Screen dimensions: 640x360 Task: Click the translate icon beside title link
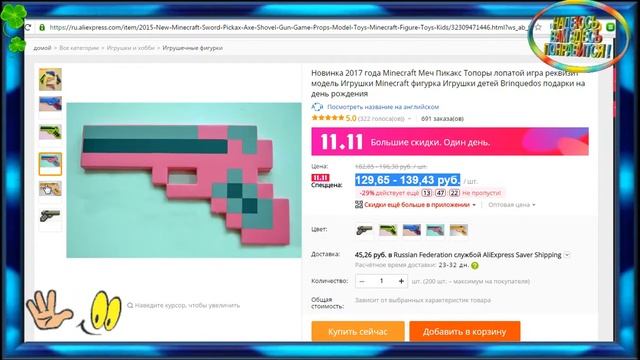point(317,107)
